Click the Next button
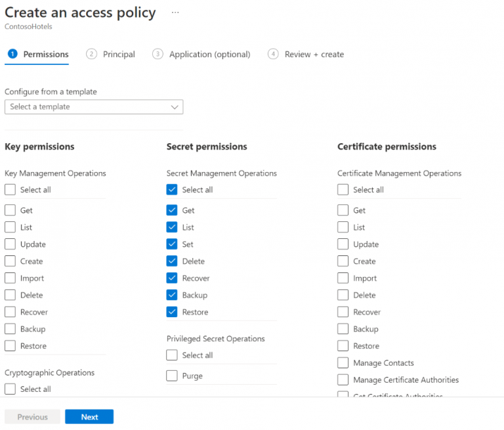Viewport: 504px width, 430px height. tap(89, 417)
